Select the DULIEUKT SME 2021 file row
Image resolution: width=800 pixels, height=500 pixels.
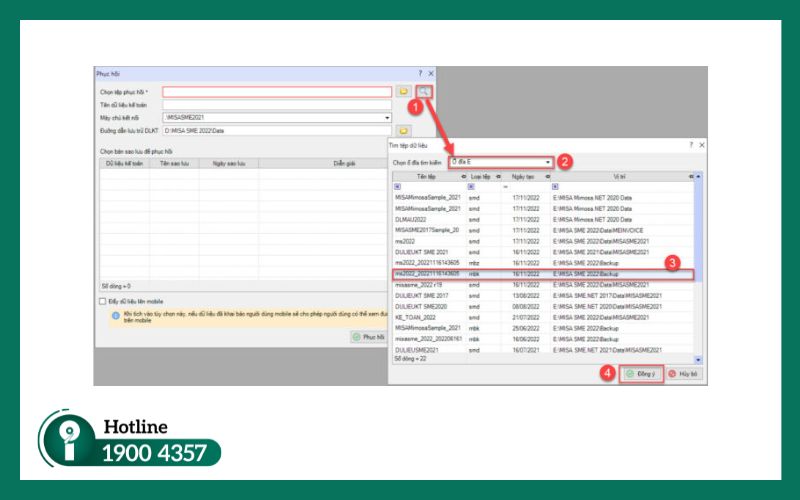[543, 252]
